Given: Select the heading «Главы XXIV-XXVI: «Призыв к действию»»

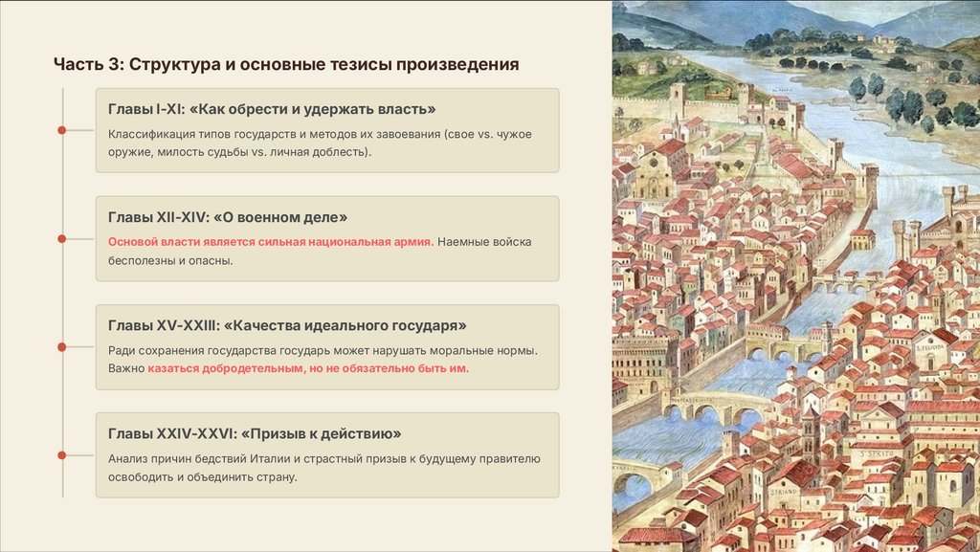Looking at the screenshot, I should point(255,433).
